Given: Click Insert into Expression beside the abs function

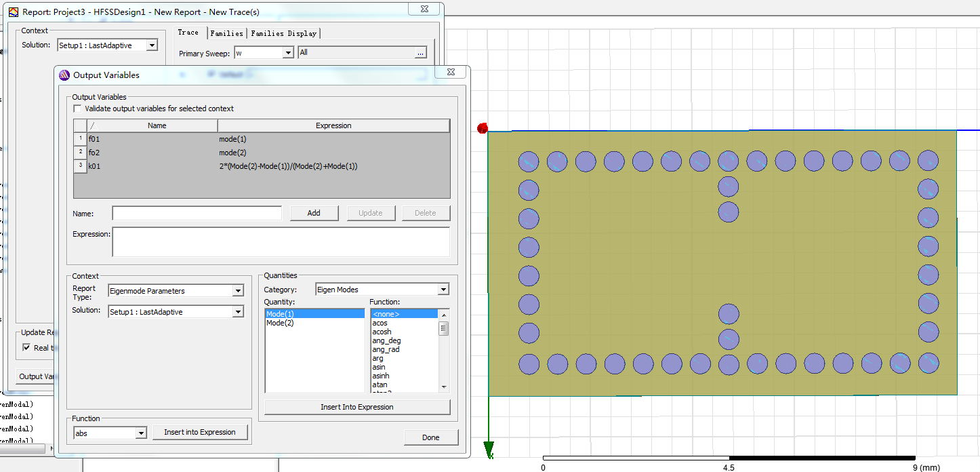Looking at the screenshot, I should pyautogui.click(x=200, y=432).
